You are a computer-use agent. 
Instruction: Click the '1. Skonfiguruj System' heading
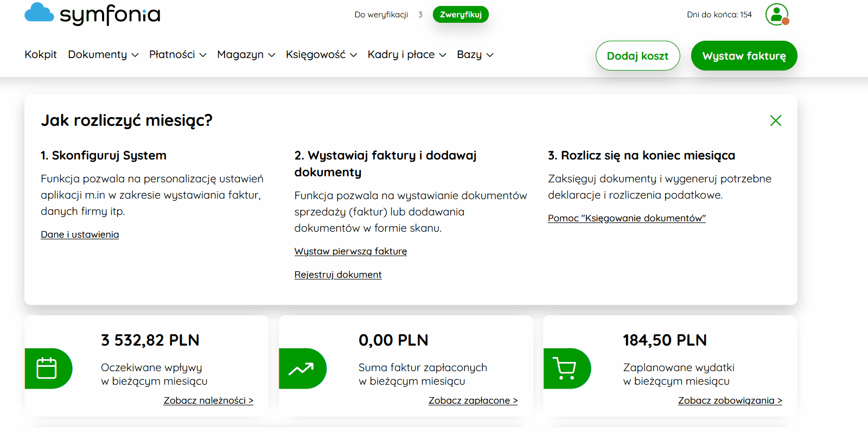pyautogui.click(x=104, y=156)
